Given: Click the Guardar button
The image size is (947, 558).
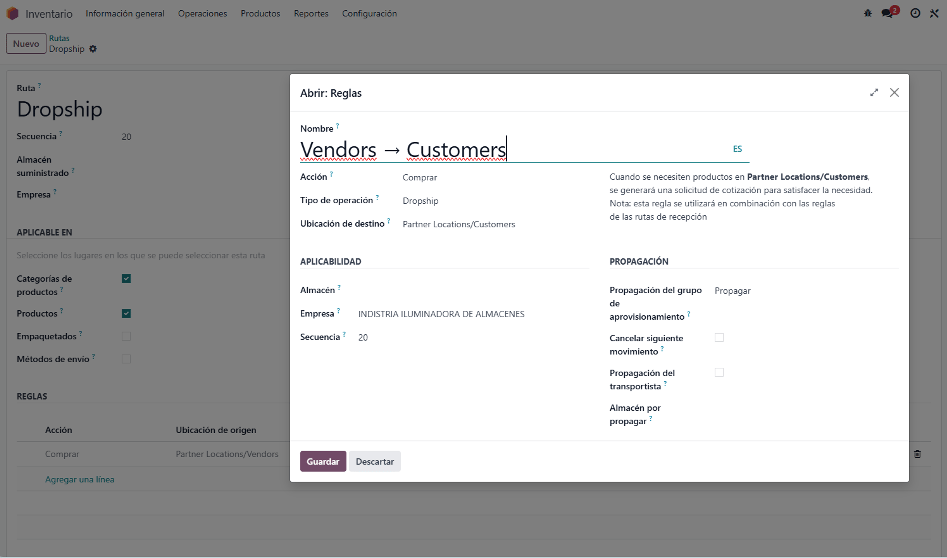Looking at the screenshot, I should tap(323, 462).
